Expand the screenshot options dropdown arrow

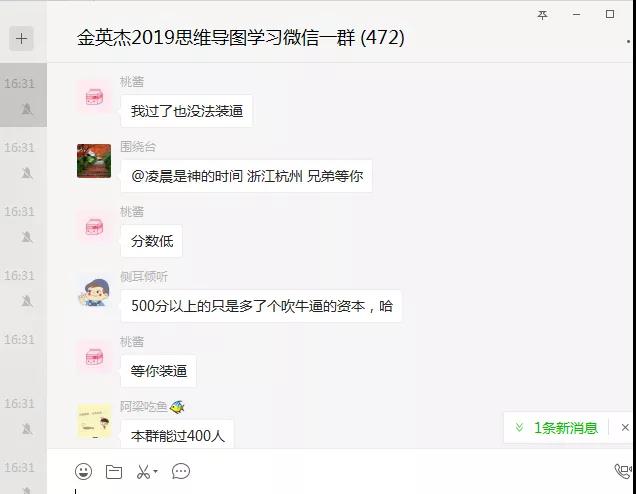(x=155, y=472)
